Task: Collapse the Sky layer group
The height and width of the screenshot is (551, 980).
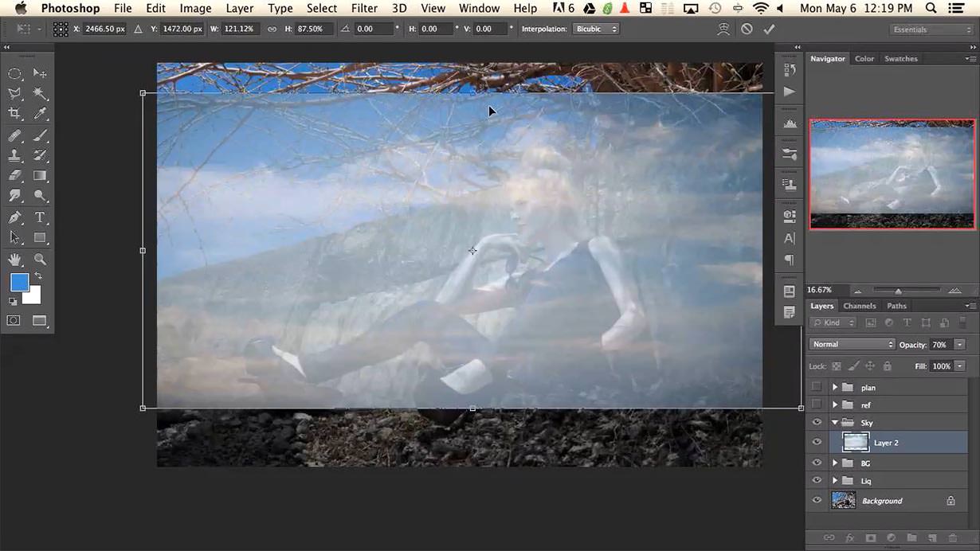Action: (835, 423)
